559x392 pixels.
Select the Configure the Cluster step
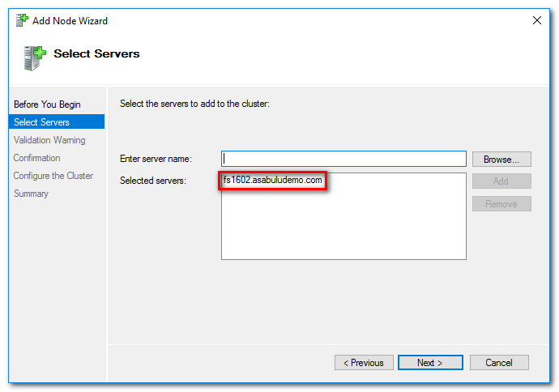click(53, 176)
